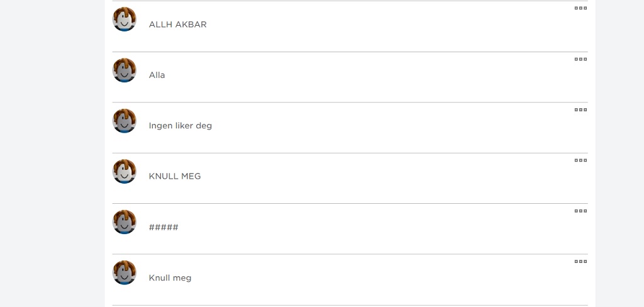Expand the more options menu for Alla
This screenshot has width=644, height=307.
coord(580,59)
